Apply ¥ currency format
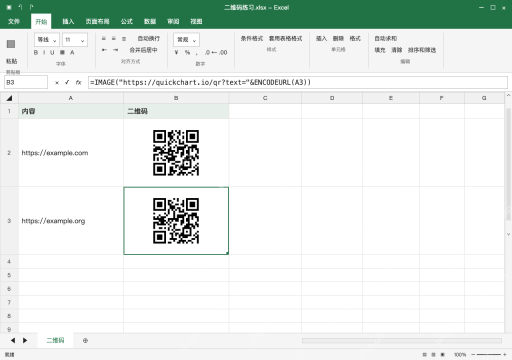Screen dimensions: 512x360 coord(176,52)
